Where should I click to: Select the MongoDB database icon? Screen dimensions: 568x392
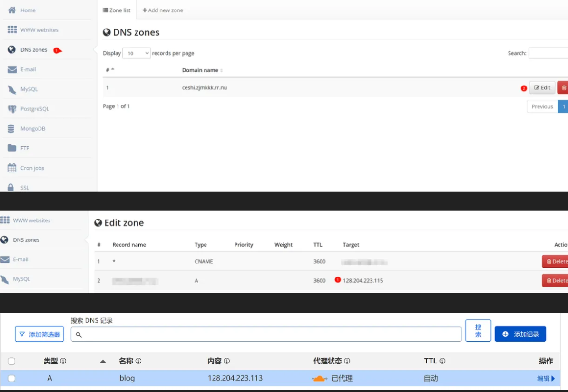(11, 129)
